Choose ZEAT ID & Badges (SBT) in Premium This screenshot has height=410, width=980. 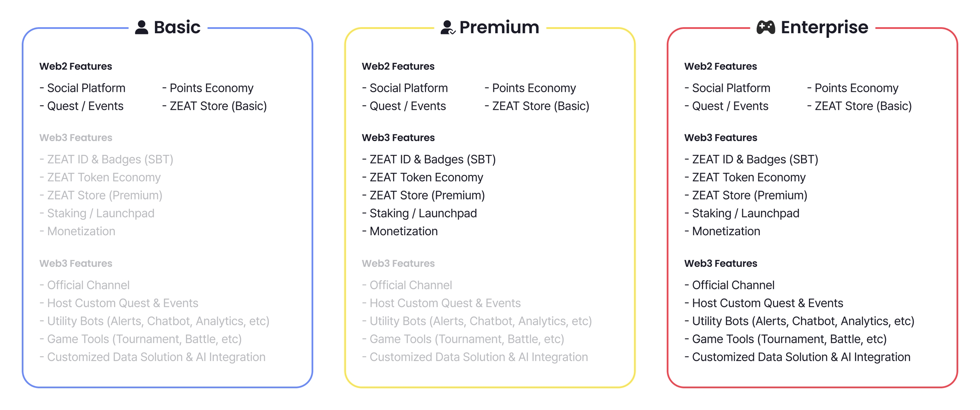(433, 159)
